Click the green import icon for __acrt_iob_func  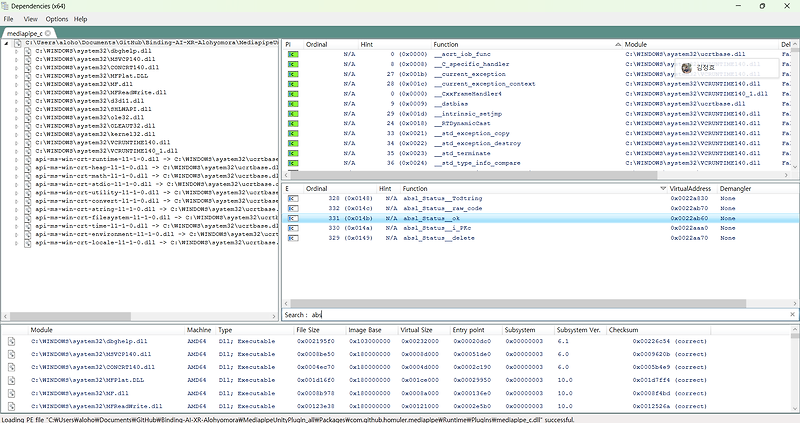[x=292, y=54]
